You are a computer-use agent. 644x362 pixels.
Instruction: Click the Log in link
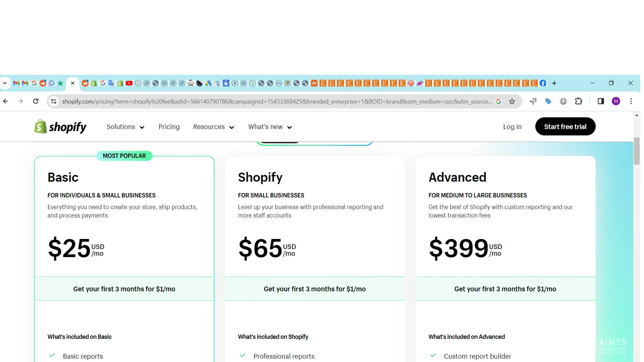tap(512, 127)
